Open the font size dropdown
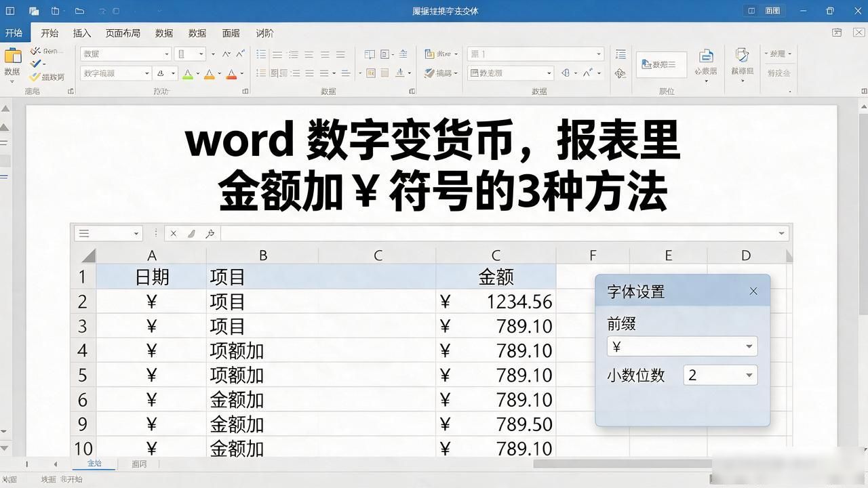 point(201,54)
